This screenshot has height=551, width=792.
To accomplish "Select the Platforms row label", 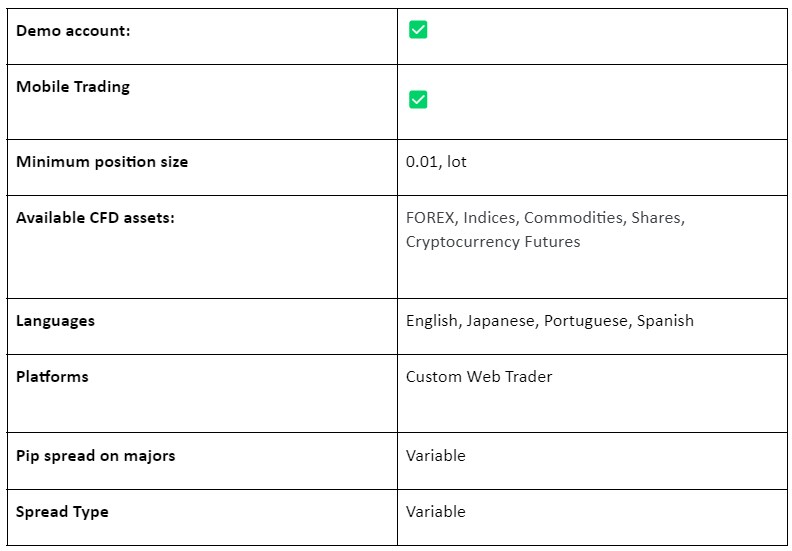I will tap(52, 377).
